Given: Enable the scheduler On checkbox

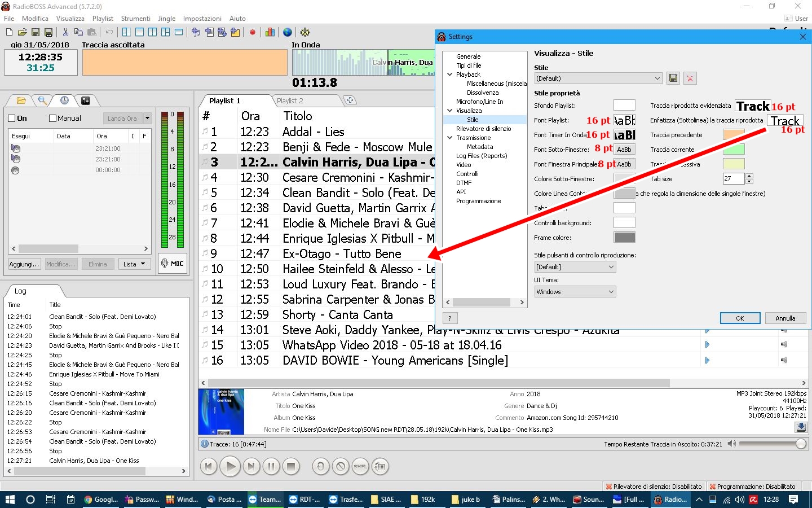Looking at the screenshot, I should point(12,119).
